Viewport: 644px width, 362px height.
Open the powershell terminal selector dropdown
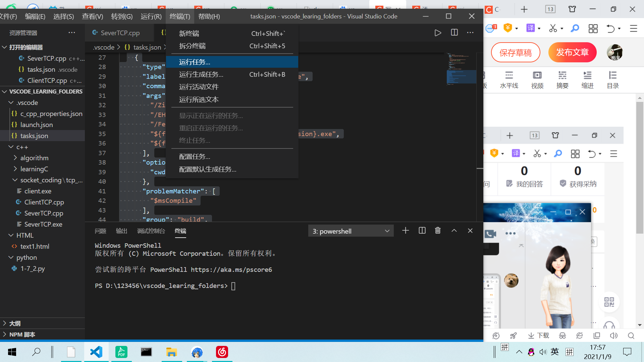point(351,231)
